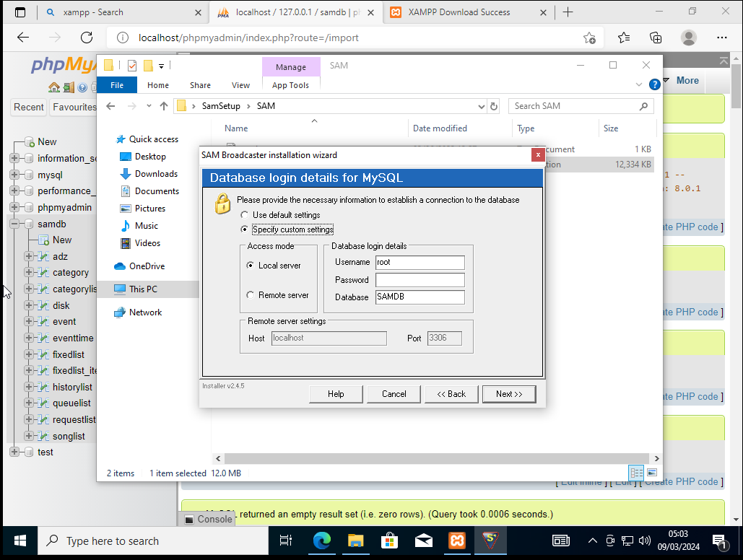The width and height of the screenshot is (743, 560).
Task: Choose Remote server access mode
Action: [x=251, y=295]
